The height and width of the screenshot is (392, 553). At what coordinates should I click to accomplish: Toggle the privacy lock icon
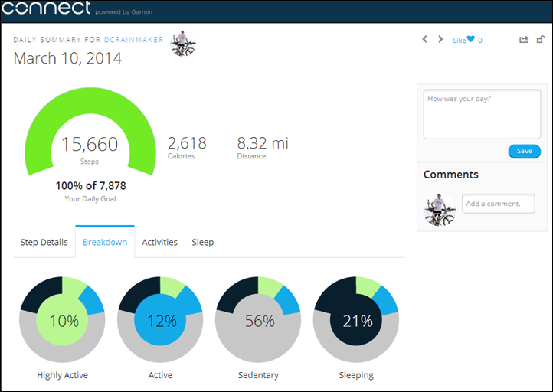coord(541,39)
